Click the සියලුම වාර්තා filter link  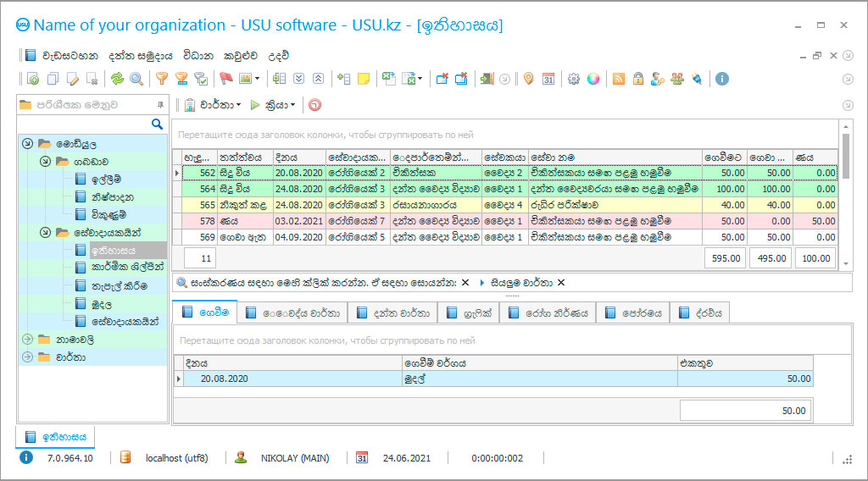521,283
